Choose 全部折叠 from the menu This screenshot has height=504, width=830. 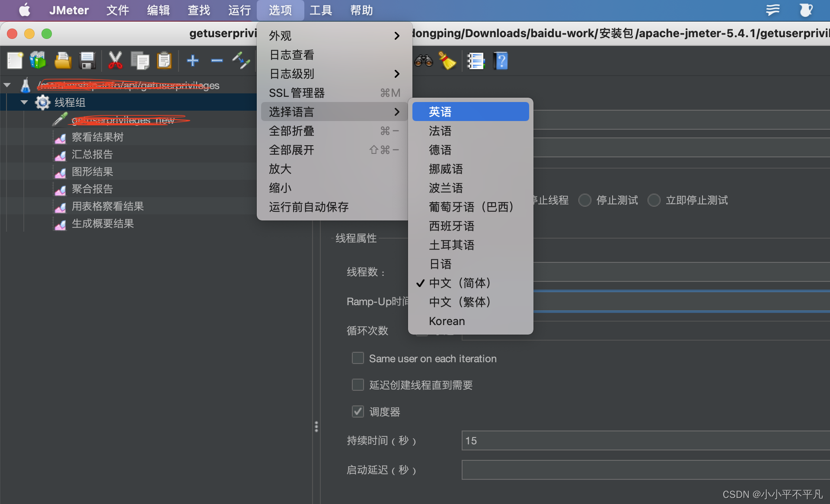pos(335,131)
